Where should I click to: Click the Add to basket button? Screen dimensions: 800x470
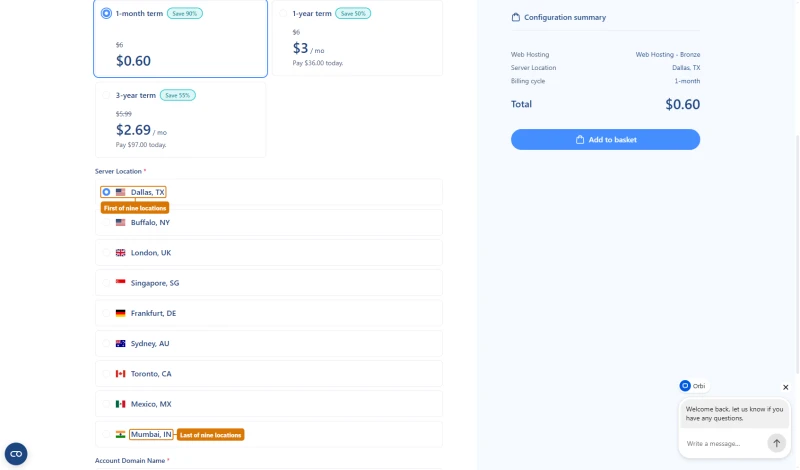pyautogui.click(x=605, y=139)
